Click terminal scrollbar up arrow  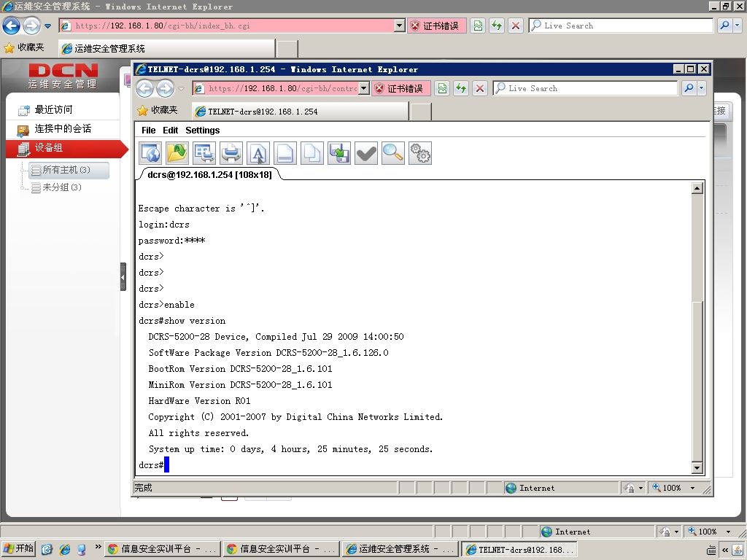pos(697,188)
